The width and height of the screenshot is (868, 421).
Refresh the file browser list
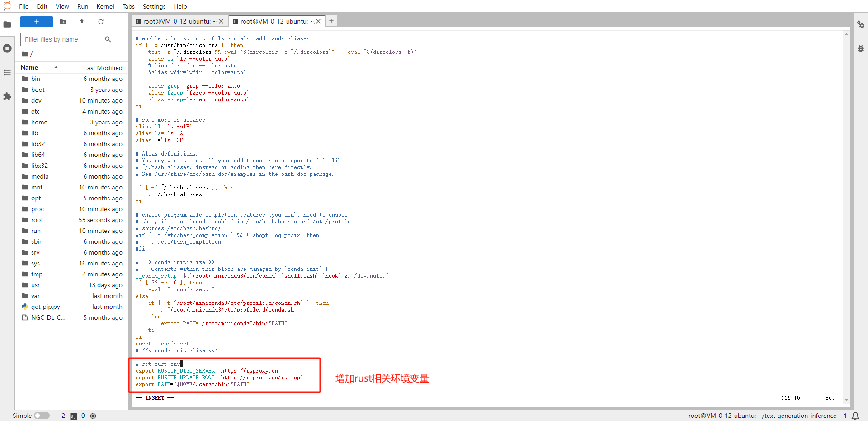pyautogui.click(x=101, y=22)
